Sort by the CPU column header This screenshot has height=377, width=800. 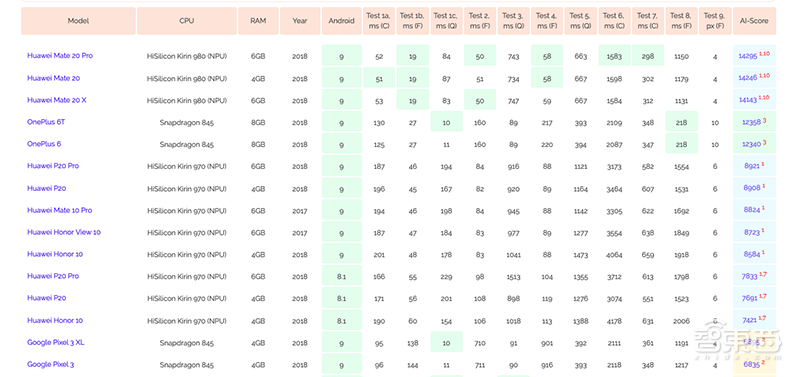pos(187,21)
